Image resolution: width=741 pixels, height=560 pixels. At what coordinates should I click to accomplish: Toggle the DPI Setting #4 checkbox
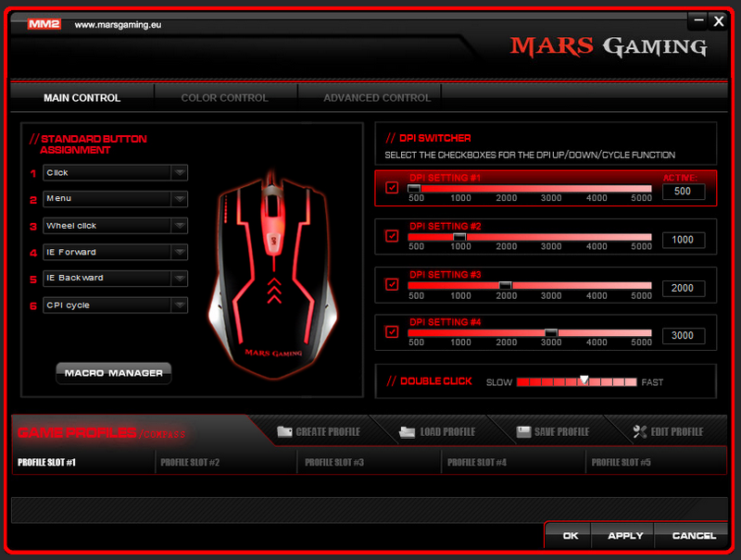392,331
